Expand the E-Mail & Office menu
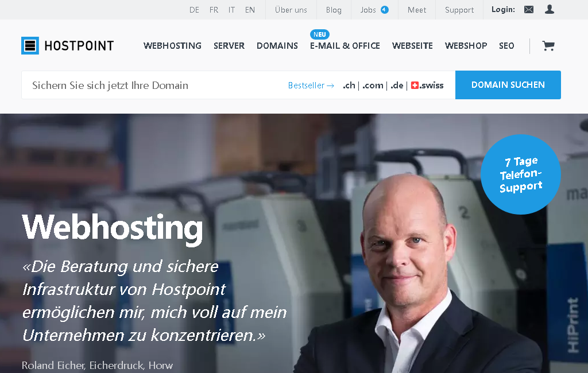Image resolution: width=588 pixels, height=373 pixels. tap(345, 46)
